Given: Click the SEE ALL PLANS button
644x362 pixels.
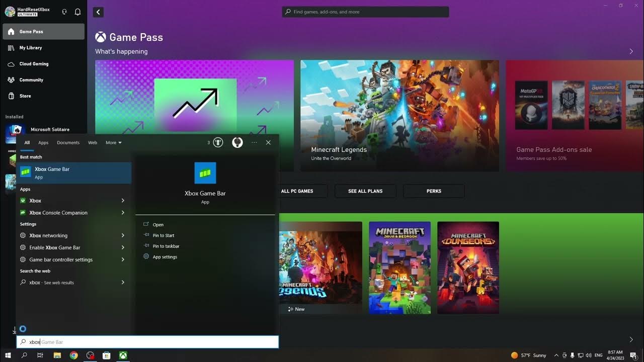Looking at the screenshot, I should point(365,191).
